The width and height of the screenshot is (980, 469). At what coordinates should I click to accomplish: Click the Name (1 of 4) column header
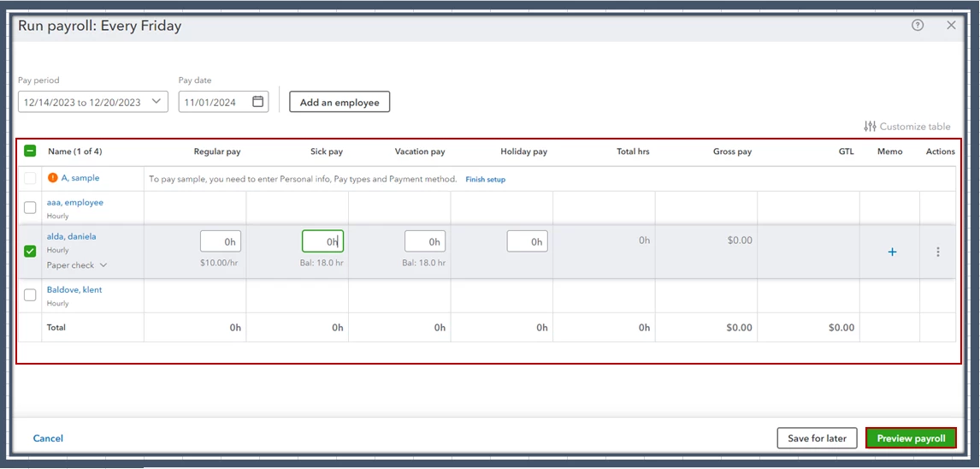[75, 151]
